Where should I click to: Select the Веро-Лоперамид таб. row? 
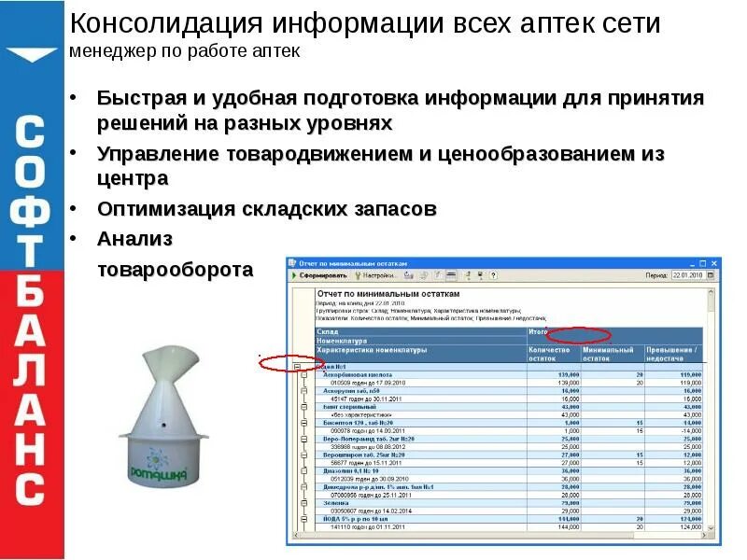[x=509, y=439]
